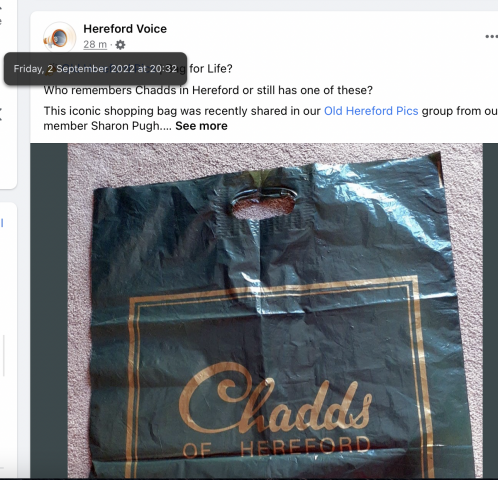
Task: Click the Friday 2 September 2022 date tooltip
Action: 95,69
